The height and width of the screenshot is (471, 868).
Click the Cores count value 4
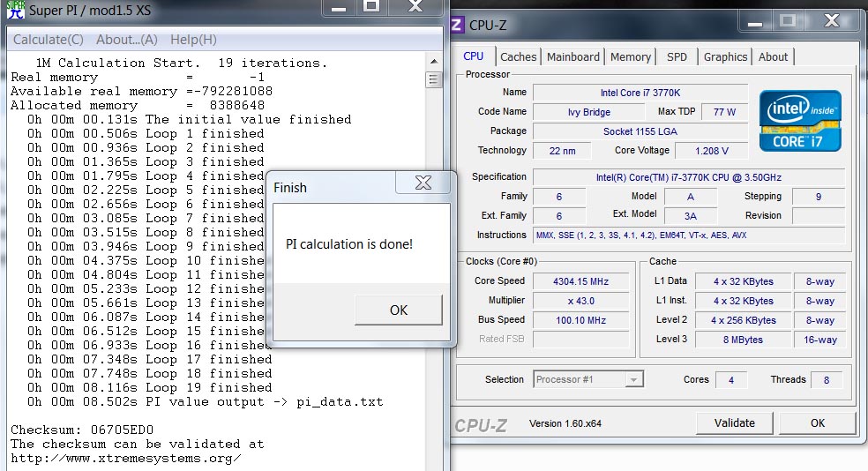tap(730, 380)
